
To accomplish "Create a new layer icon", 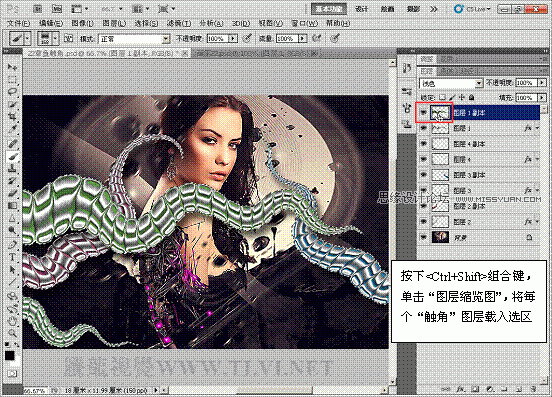I will pyautogui.click(x=520, y=389).
